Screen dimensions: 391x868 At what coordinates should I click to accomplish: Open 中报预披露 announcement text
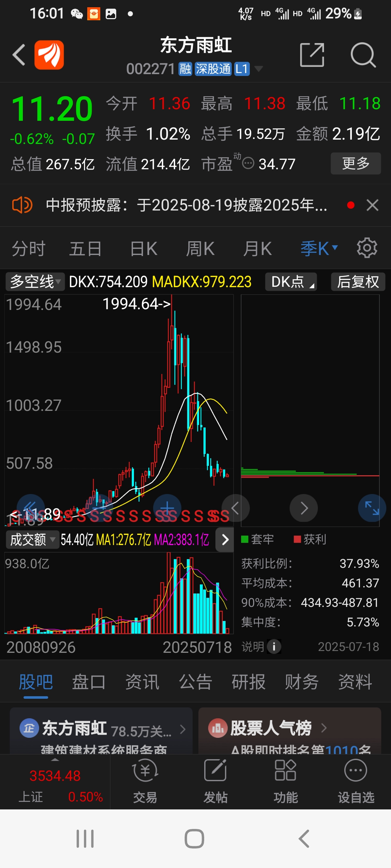click(x=187, y=205)
